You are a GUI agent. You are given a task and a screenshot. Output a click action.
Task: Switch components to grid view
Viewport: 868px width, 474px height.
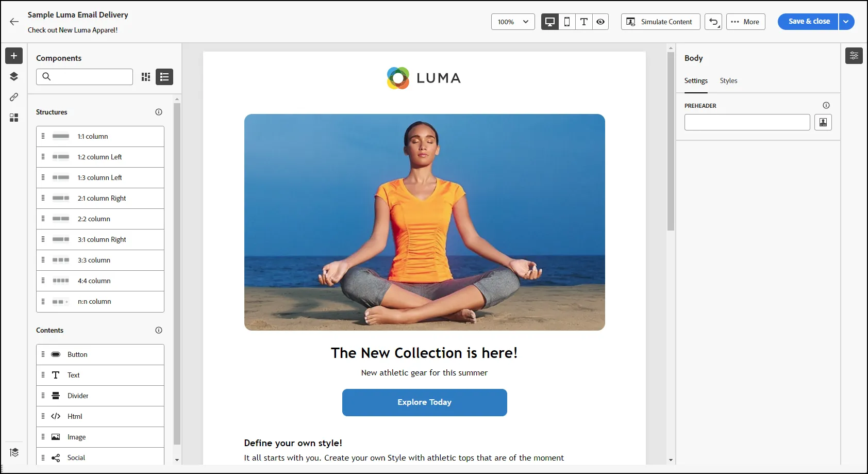pos(146,77)
